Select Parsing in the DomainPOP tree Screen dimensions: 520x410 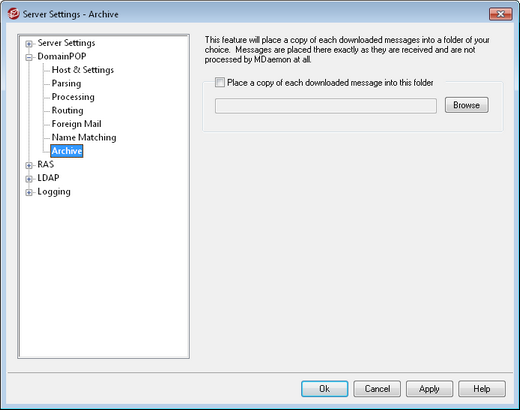click(x=66, y=83)
